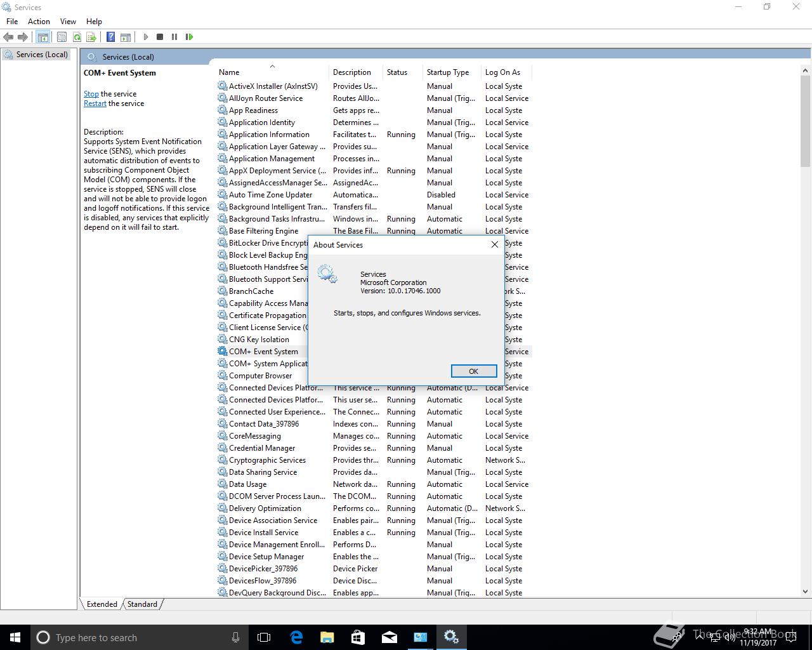Switch to the Standard tab
Image resolution: width=812 pixels, height=650 pixels.
[x=142, y=604]
